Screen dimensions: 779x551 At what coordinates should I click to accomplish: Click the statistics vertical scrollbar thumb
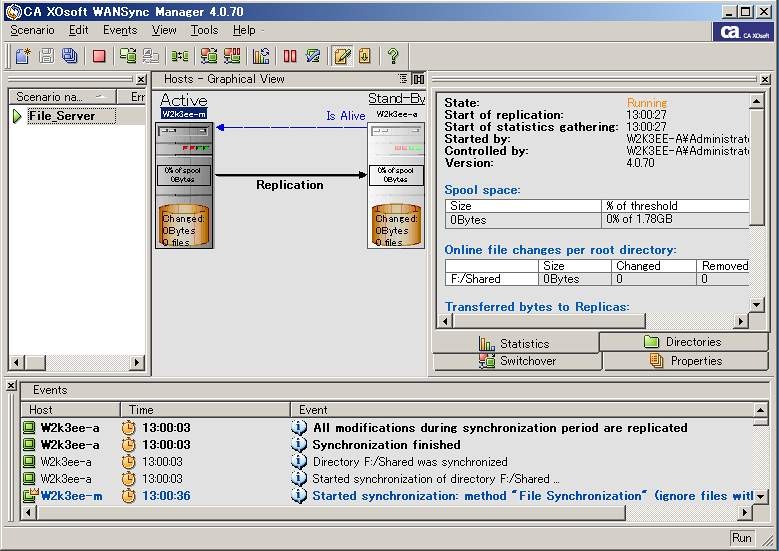coord(756,167)
